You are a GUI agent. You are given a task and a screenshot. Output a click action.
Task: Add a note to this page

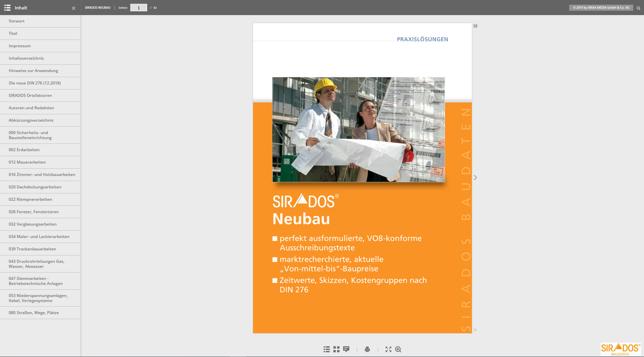pyautogui.click(x=475, y=26)
